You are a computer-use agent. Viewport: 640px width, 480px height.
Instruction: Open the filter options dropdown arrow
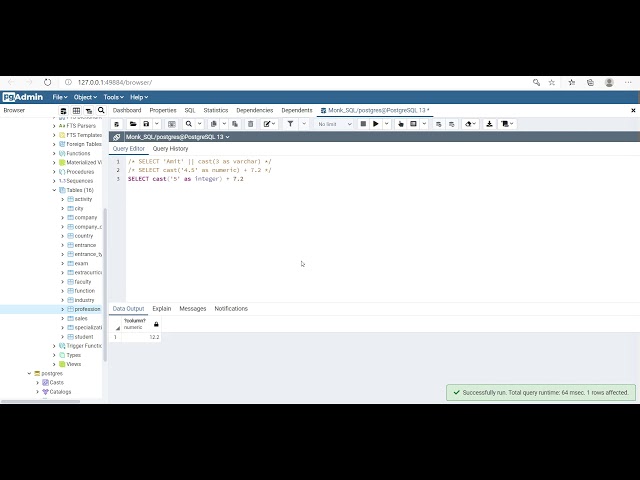[x=304, y=124]
